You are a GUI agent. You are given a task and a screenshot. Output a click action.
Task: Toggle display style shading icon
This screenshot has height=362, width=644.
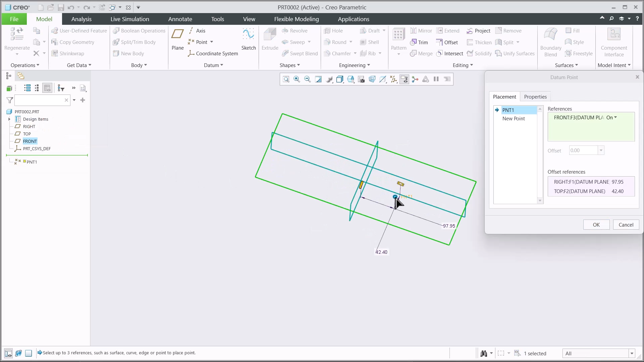(x=340, y=79)
